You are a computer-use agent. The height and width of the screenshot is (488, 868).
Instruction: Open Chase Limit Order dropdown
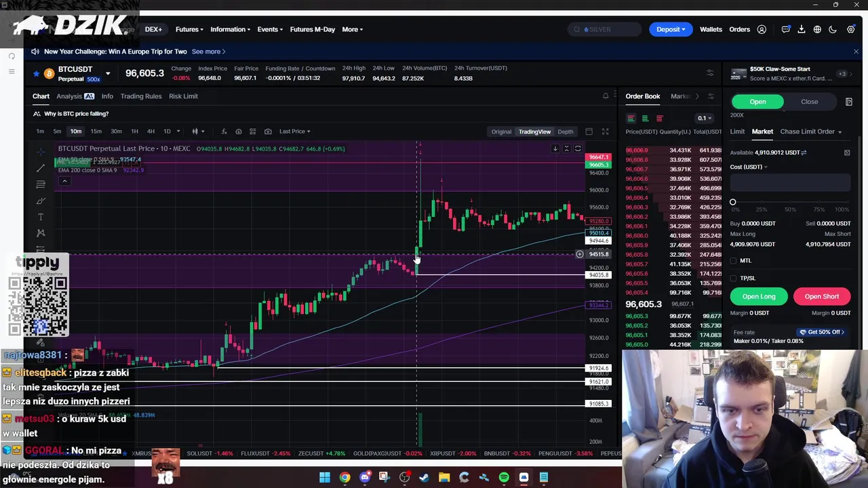811,131
